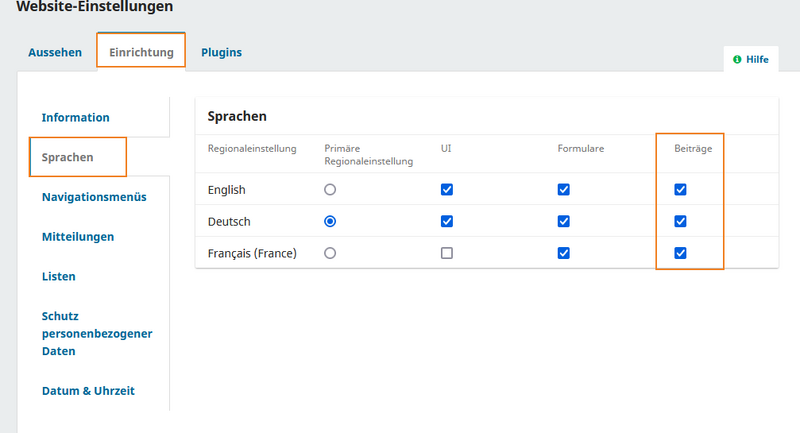Open Schutz personenbezogener Daten section
The width and height of the screenshot is (800, 433).
(x=97, y=334)
